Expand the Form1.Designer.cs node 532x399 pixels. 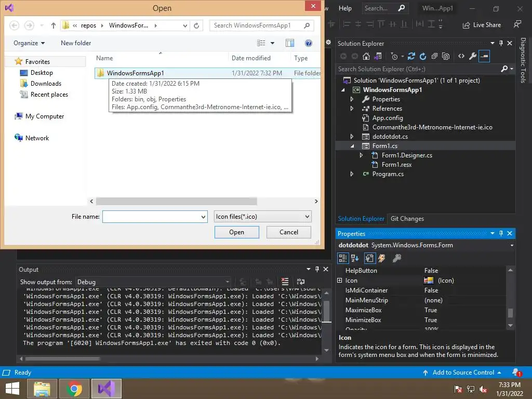(x=362, y=155)
